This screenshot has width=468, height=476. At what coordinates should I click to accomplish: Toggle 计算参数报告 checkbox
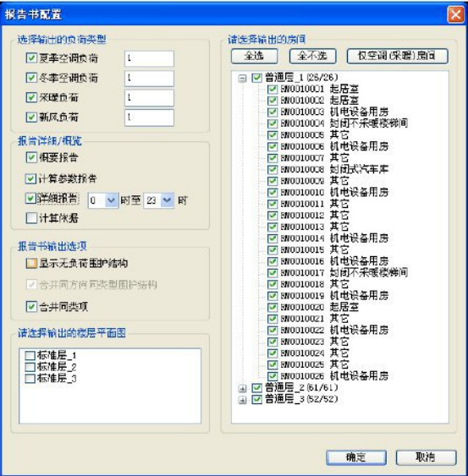[30, 178]
